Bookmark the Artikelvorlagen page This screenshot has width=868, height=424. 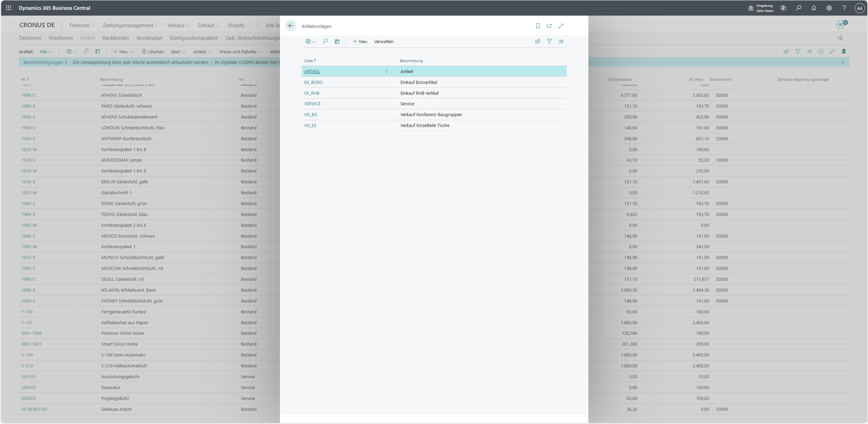click(x=538, y=26)
